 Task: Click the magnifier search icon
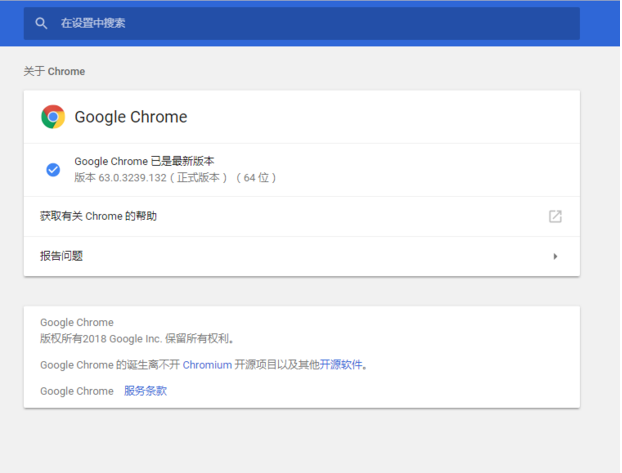[41, 23]
